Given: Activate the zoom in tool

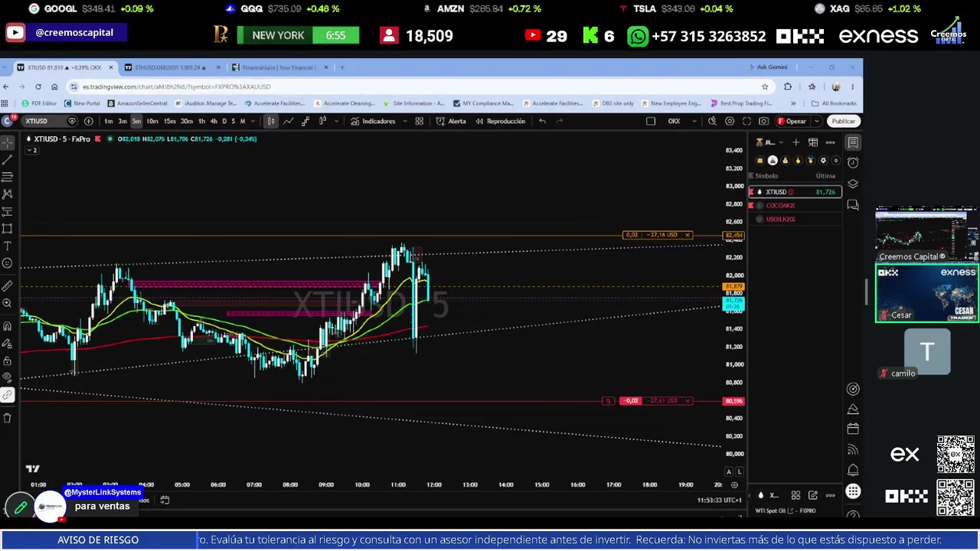Looking at the screenshot, I should click(x=8, y=303).
